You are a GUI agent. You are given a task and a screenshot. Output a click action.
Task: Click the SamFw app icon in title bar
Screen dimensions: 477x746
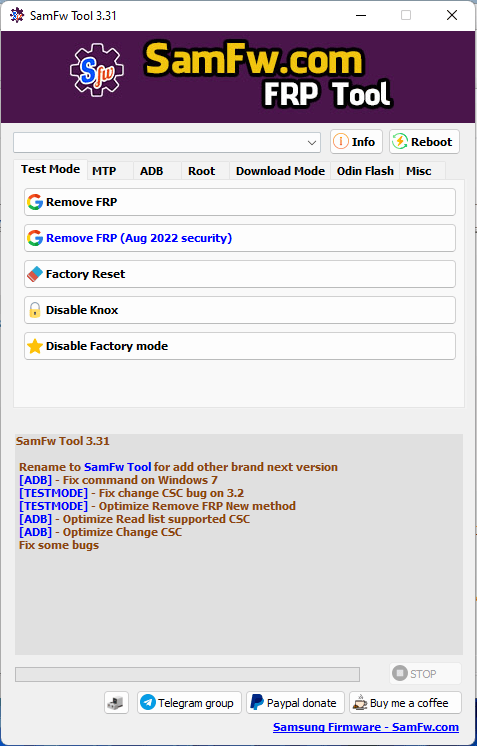[17, 15]
